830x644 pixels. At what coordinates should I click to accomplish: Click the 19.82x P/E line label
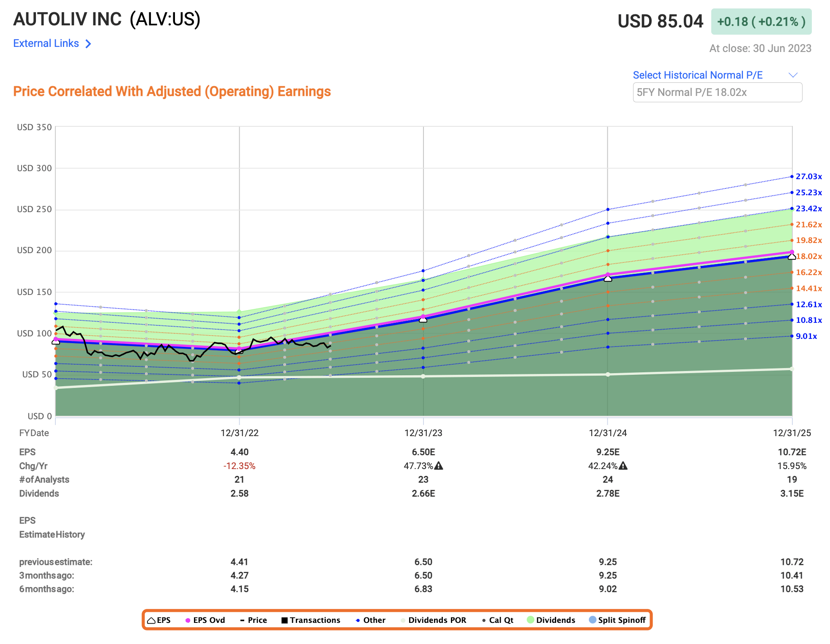tap(808, 240)
